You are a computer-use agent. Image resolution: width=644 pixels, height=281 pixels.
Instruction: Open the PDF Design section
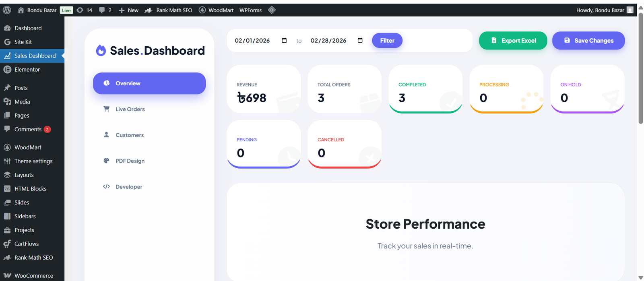(130, 161)
